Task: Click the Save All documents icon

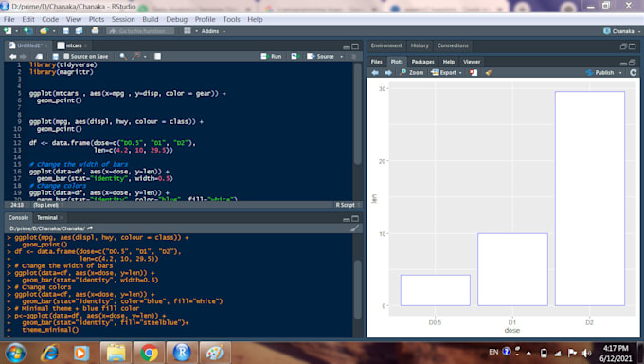Action: pos(80,31)
